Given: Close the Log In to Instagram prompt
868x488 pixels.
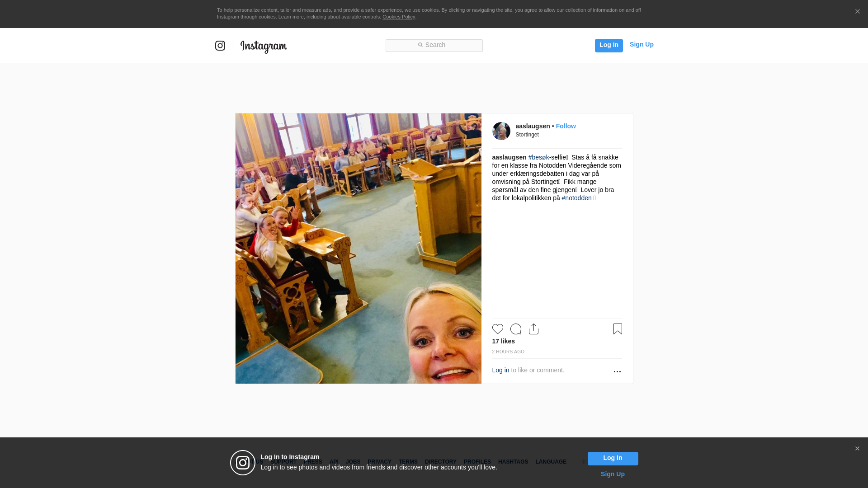Looking at the screenshot, I should click(857, 449).
